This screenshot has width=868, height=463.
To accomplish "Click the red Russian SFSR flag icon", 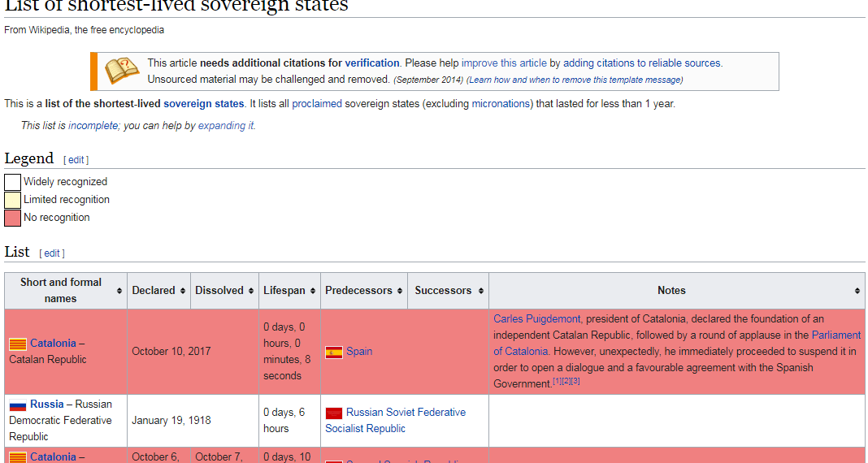I will pos(333,413).
